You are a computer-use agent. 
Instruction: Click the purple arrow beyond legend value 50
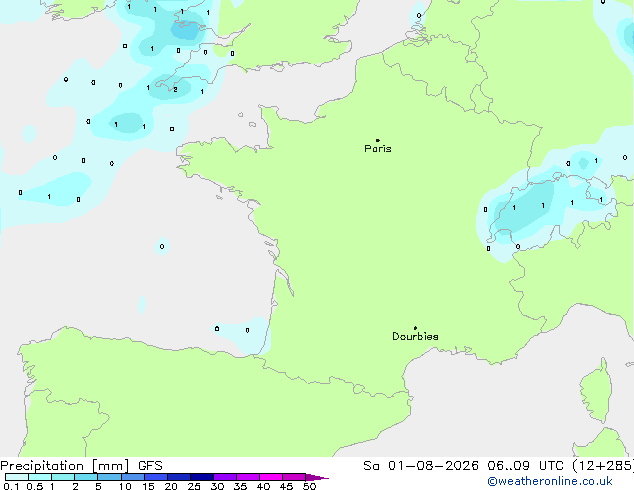(317, 477)
